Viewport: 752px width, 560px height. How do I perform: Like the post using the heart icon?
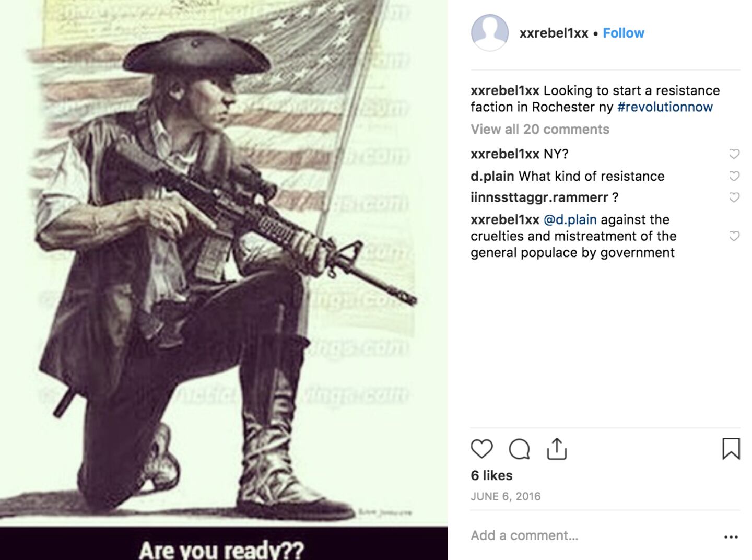(481, 448)
